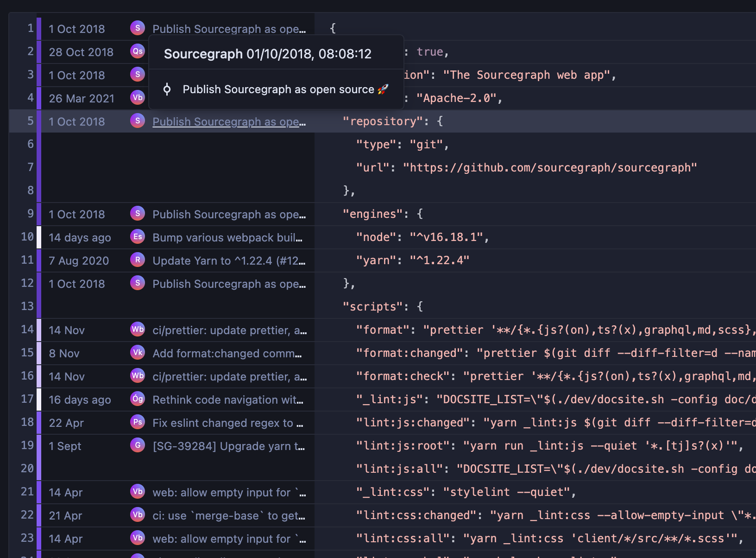756x558 pixels.
Task: Open 'ci/prettier: update prettier' on line 14
Action: [x=229, y=330]
